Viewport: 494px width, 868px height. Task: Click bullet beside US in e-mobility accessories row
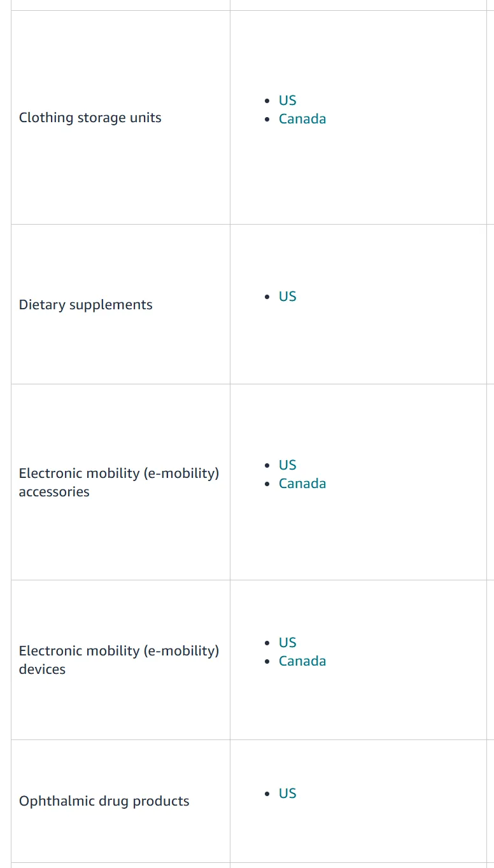pyautogui.click(x=267, y=465)
